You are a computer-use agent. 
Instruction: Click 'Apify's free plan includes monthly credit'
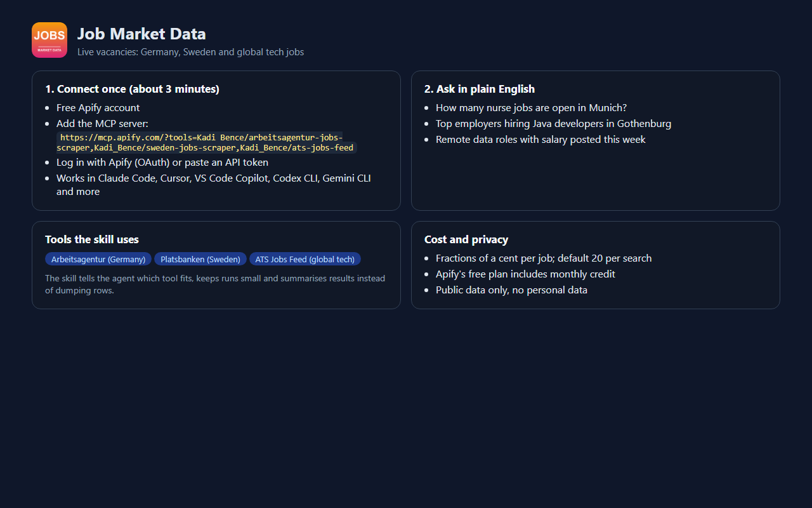click(x=525, y=274)
